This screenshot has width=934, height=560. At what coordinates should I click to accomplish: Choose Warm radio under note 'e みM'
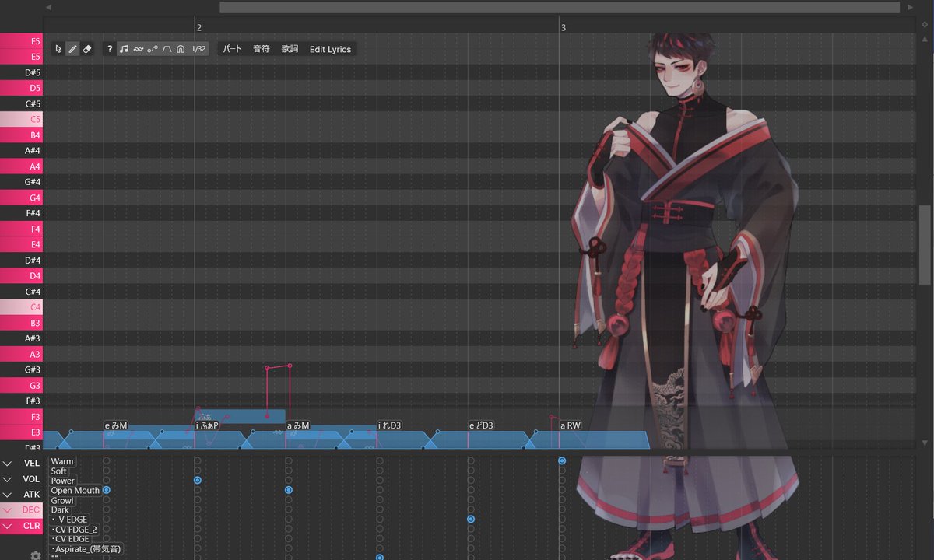107,461
